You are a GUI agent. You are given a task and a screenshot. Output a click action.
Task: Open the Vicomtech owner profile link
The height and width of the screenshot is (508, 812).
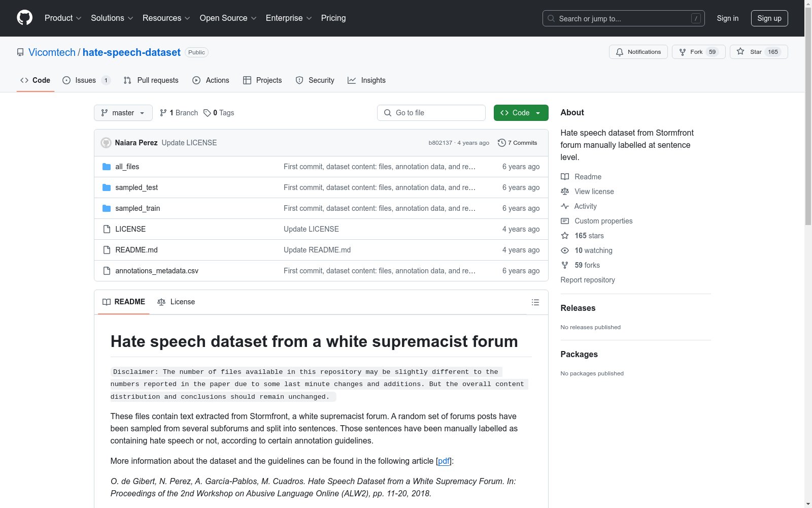[x=52, y=52]
